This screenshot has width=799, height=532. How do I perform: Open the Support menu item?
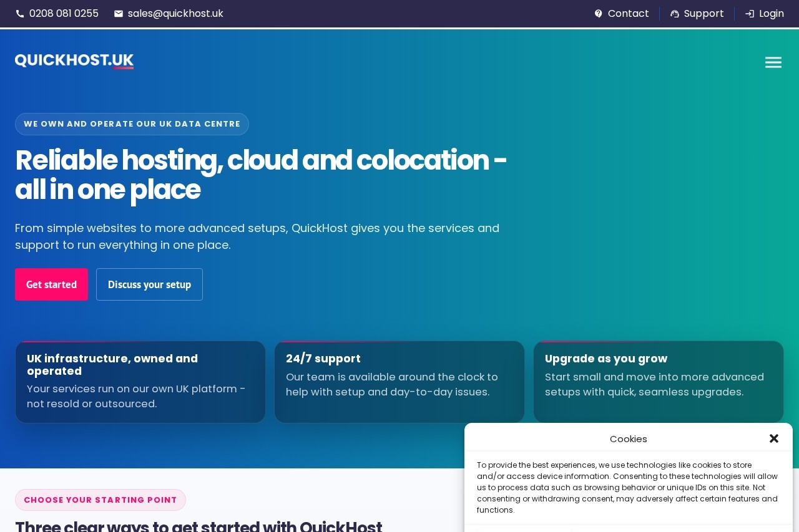tap(703, 13)
